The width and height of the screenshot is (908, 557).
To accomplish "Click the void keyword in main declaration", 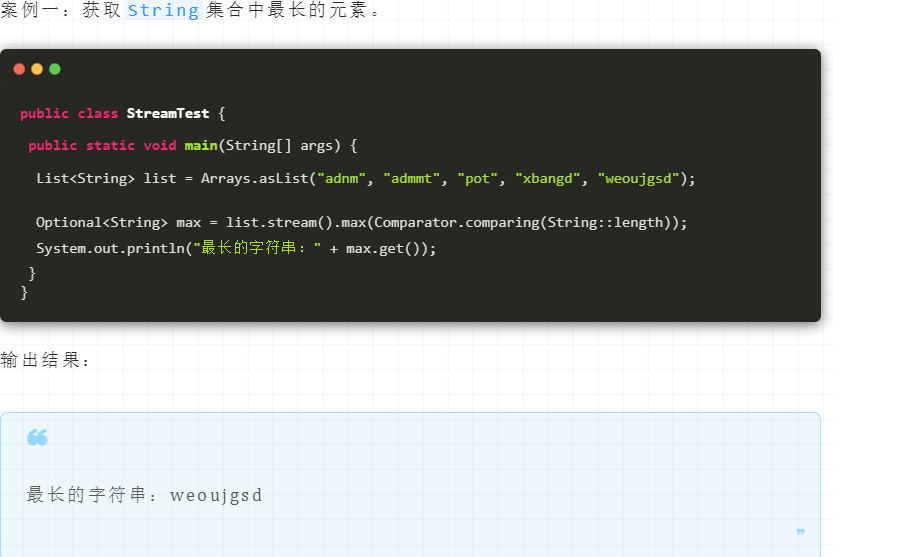I will tap(160, 145).
